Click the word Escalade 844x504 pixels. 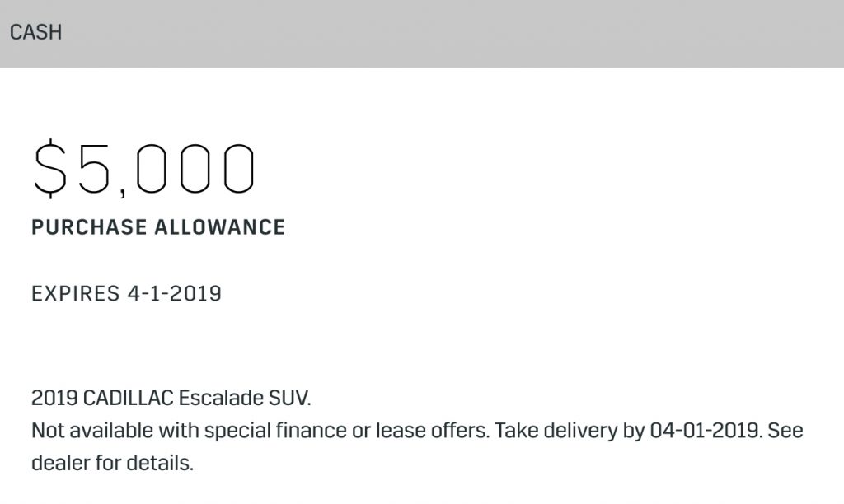point(221,398)
